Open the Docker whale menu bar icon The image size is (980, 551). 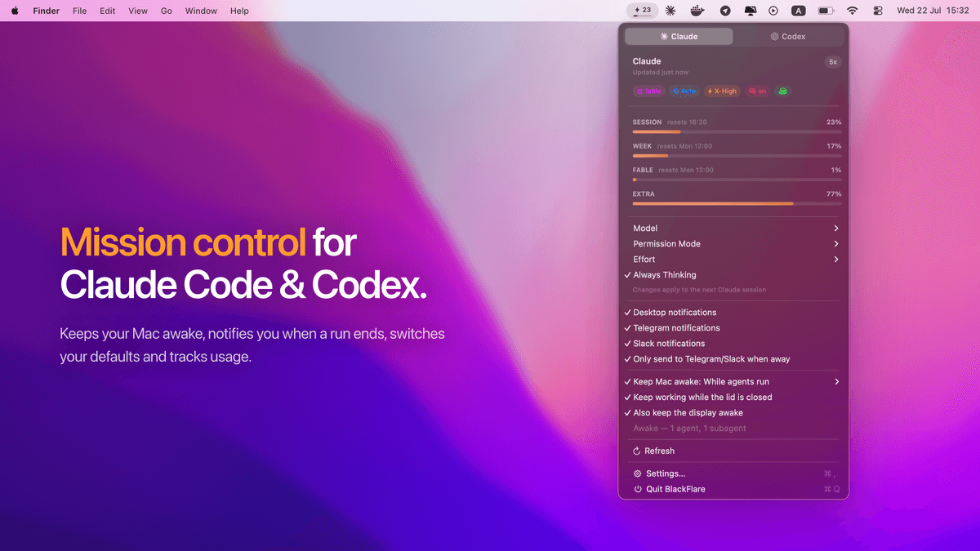(697, 11)
